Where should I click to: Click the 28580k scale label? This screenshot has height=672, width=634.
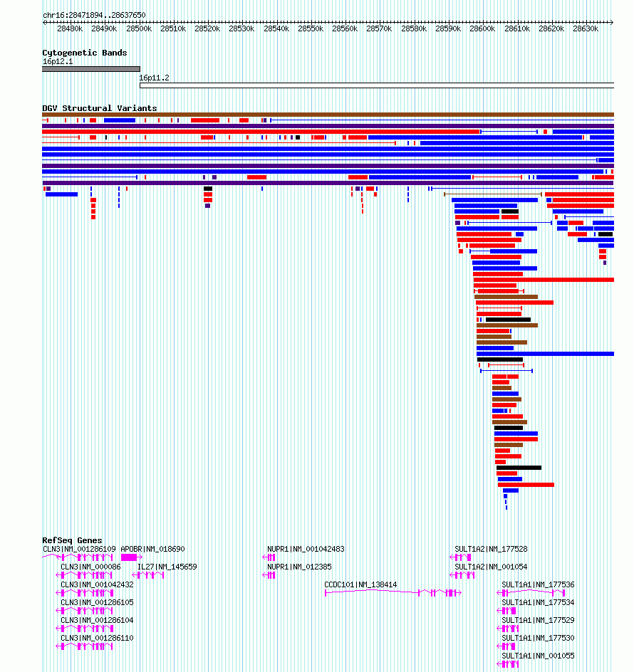point(414,28)
